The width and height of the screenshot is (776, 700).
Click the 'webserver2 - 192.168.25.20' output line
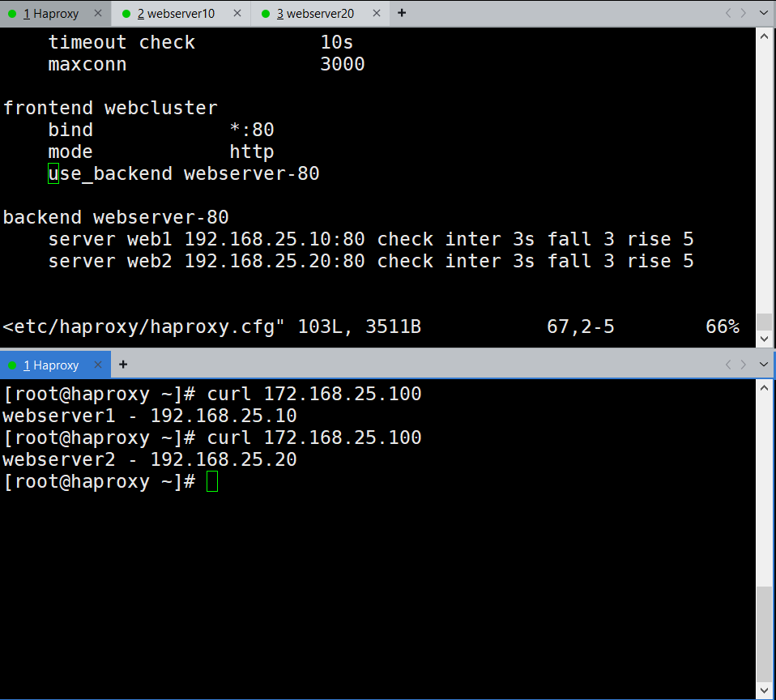[150, 459]
